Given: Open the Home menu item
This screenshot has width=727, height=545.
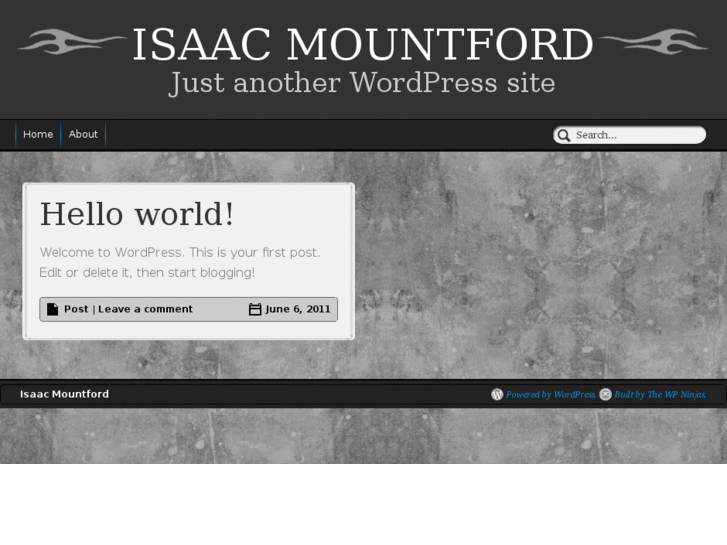Looking at the screenshot, I should (38, 135).
